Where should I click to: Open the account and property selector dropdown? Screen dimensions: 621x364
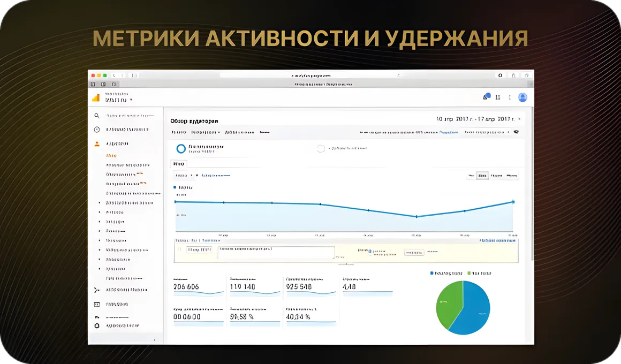pos(119,97)
